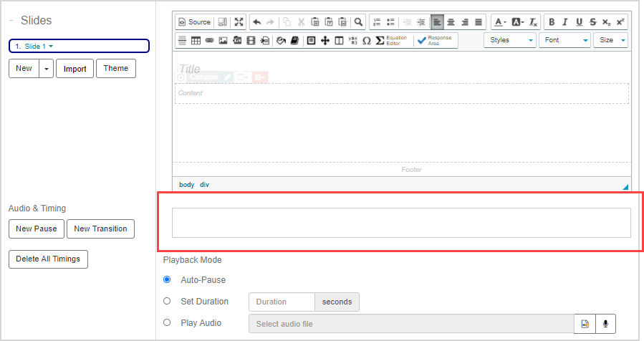Click the New Pause button
Image resolution: width=644 pixels, height=341 pixels.
pyautogui.click(x=36, y=229)
